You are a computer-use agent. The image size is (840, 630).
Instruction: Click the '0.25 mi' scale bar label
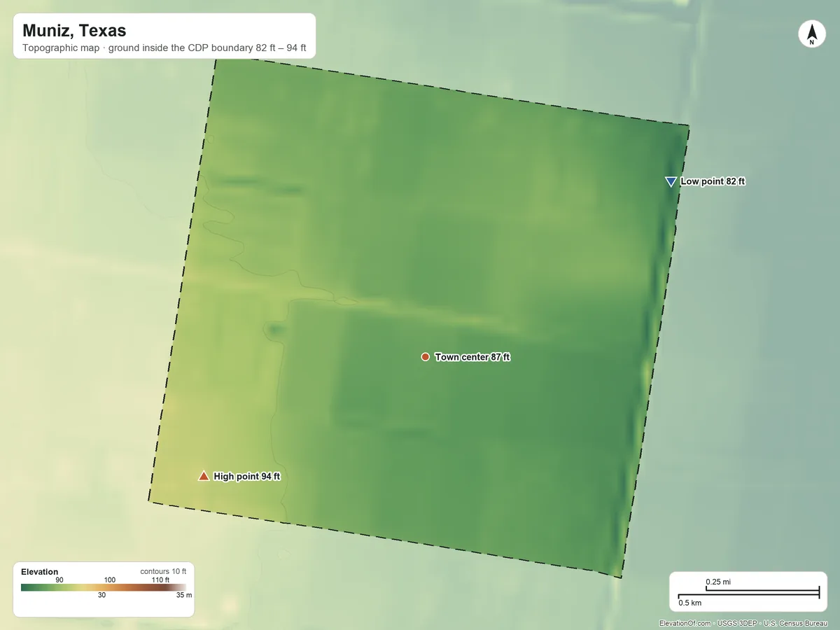click(718, 582)
